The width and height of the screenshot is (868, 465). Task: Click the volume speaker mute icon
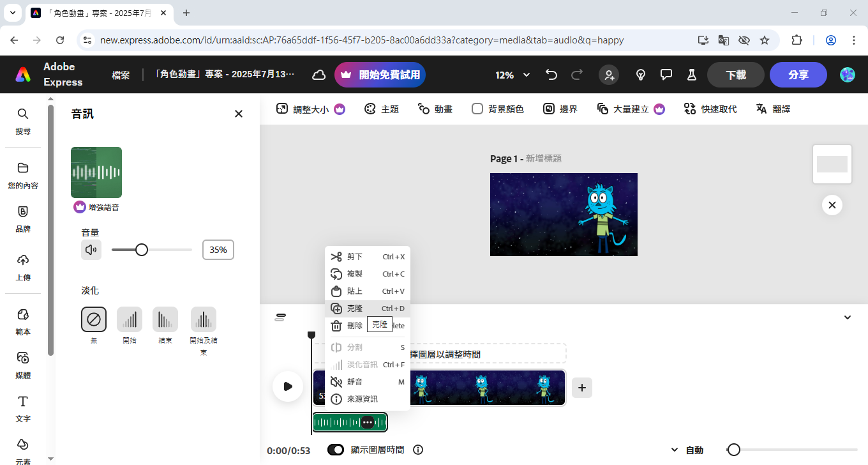91,250
